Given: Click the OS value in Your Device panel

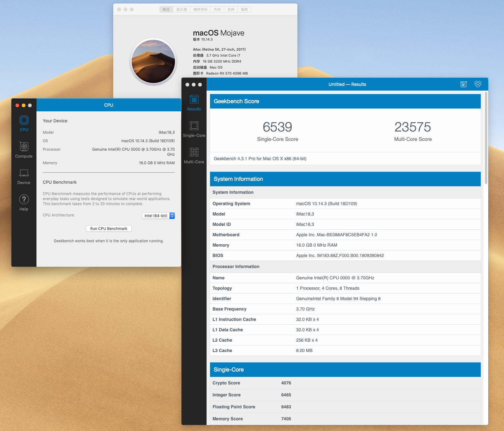Looking at the screenshot, I should 148,141.
